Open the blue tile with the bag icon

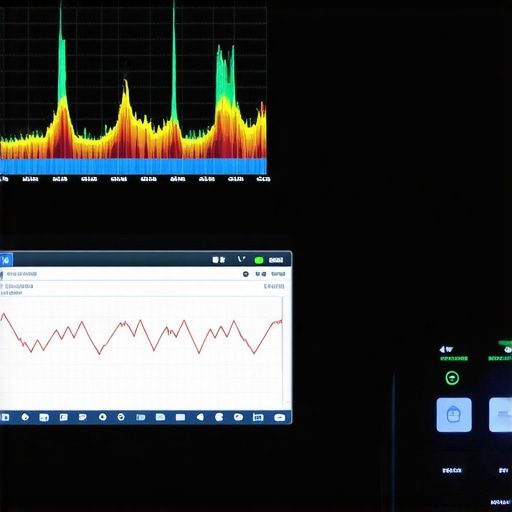[454, 415]
